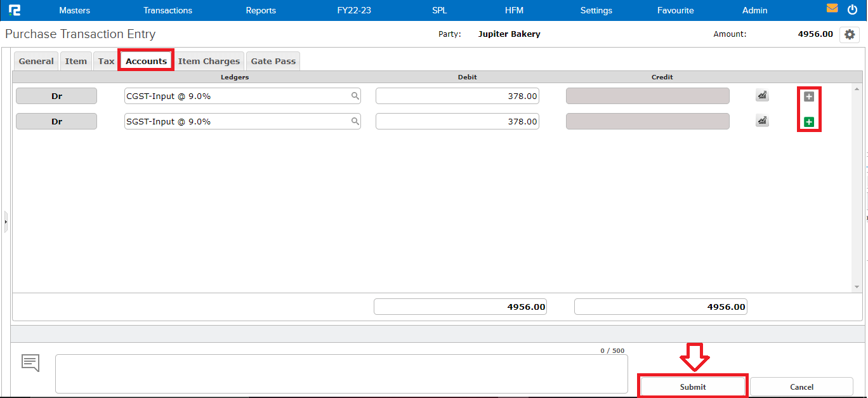Search ledgers using CGST magnifier icon
This screenshot has width=868, height=398.
355,95
